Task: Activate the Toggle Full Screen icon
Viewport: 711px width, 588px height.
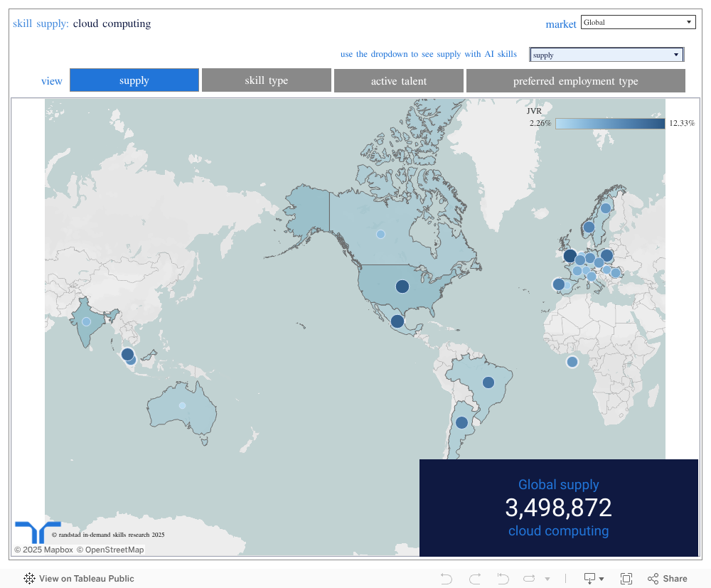Action: [626, 578]
